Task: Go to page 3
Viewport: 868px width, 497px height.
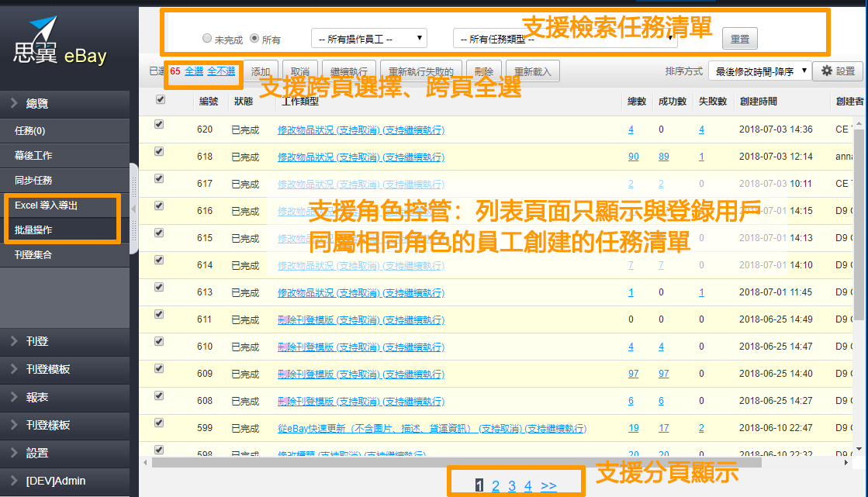Action: (512, 486)
